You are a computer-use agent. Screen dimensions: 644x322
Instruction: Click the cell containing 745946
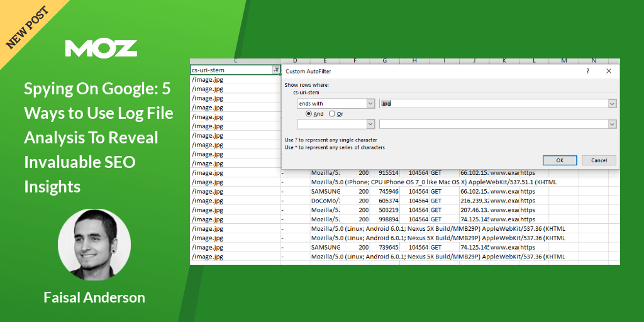click(x=384, y=191)
